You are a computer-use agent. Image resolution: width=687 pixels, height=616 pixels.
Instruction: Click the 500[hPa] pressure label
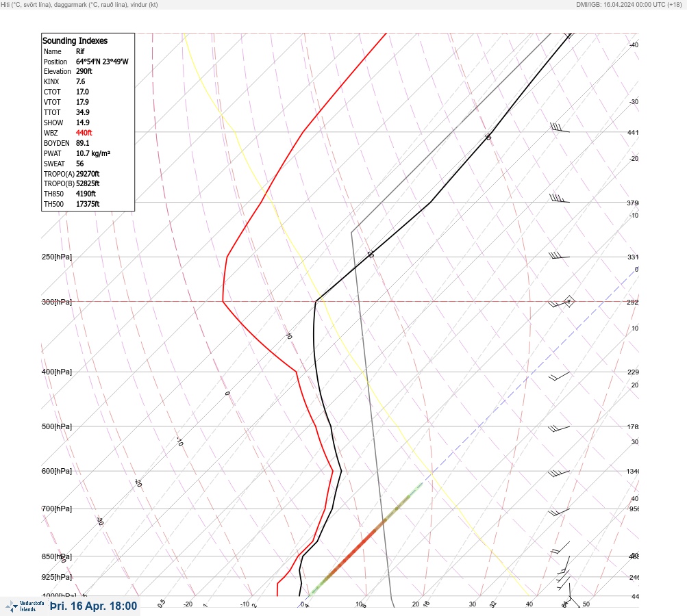point(57,426)
